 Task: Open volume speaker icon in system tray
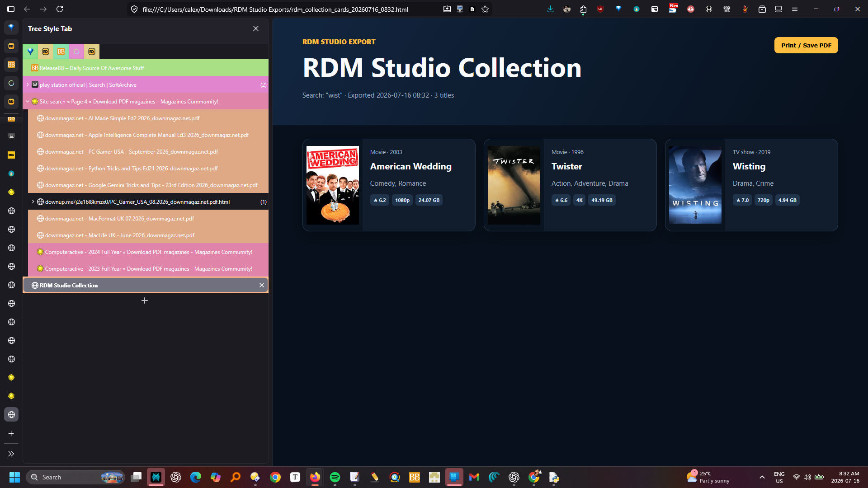click(807, 477)
